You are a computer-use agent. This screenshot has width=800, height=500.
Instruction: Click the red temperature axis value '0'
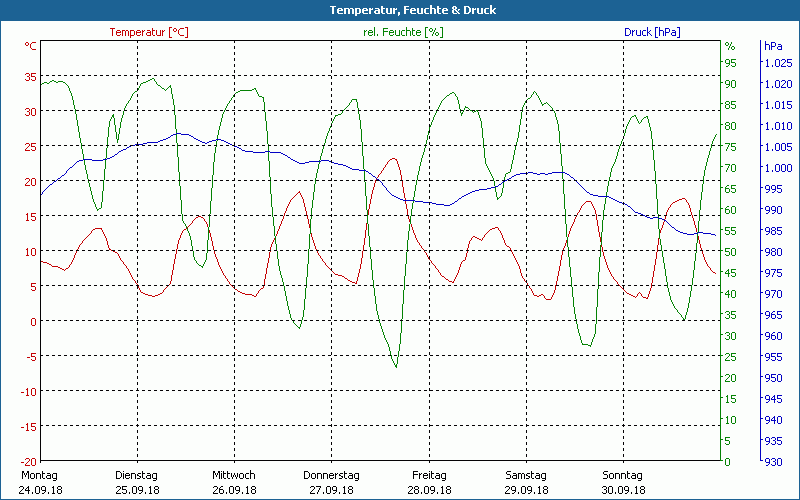click(34, 322)
